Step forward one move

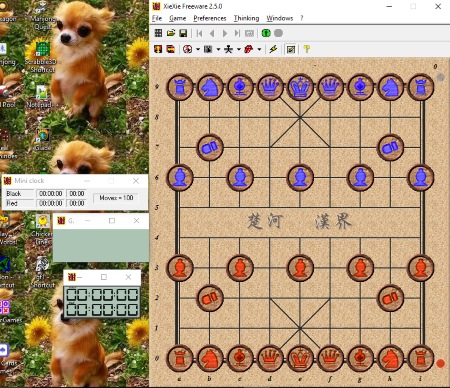[225, 33]
